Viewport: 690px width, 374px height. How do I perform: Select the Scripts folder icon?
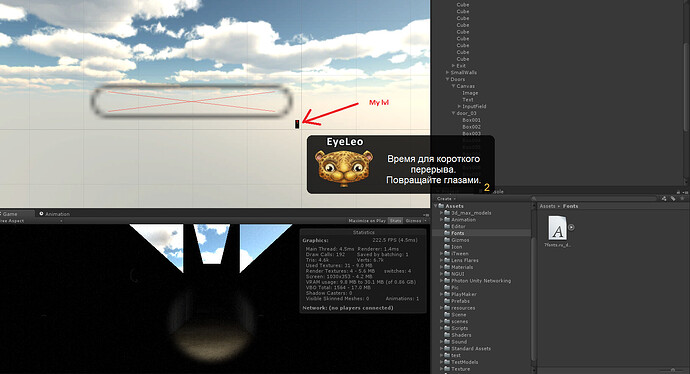pos(447,328)
